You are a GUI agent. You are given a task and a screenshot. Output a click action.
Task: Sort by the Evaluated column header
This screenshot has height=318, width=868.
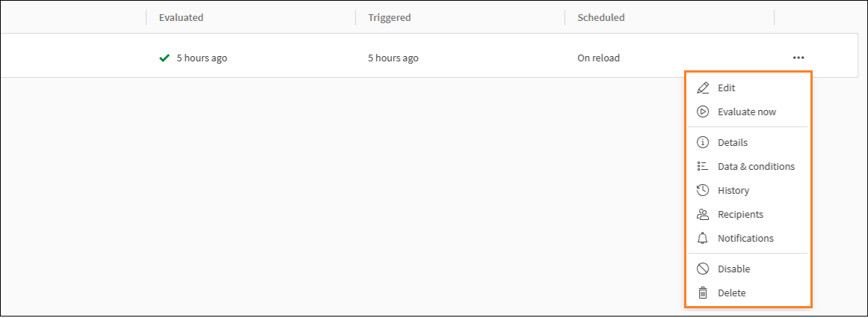181,17
